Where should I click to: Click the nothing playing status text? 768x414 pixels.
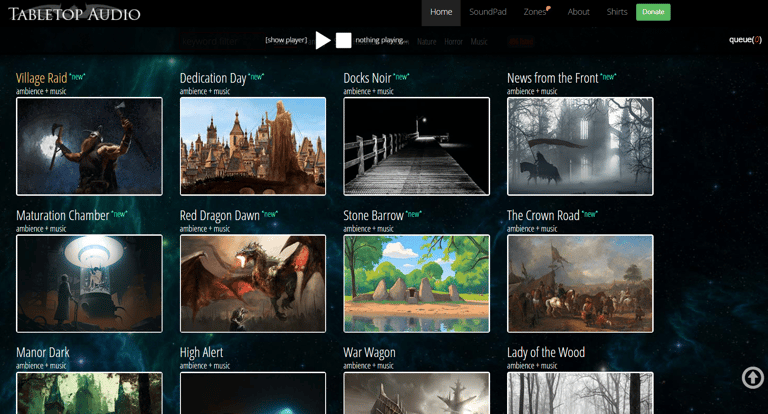coord(380,40)
